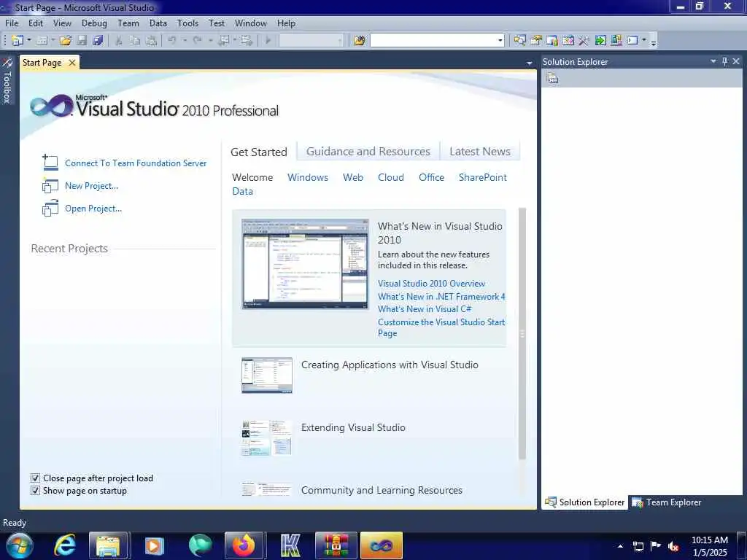The width and height of the screenshot is (747, 560).
Task: Expand the Add New Item dropdown arrow
Action: (x=53, y=41)
